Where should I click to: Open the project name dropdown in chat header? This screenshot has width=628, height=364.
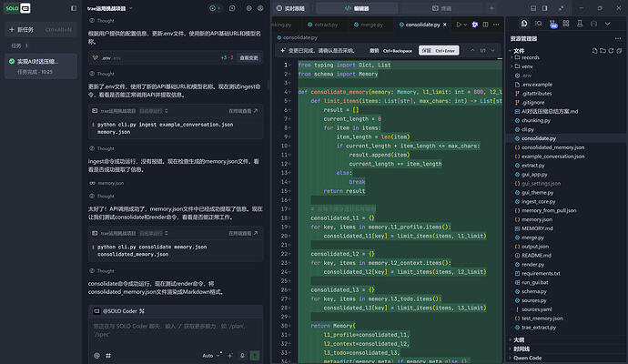(x=110, y=8)
